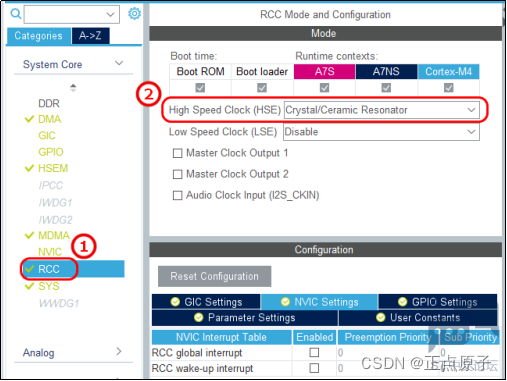Screen dimensions: 507x381
Task: Collapse the System Core category
Action: (119, 63)
